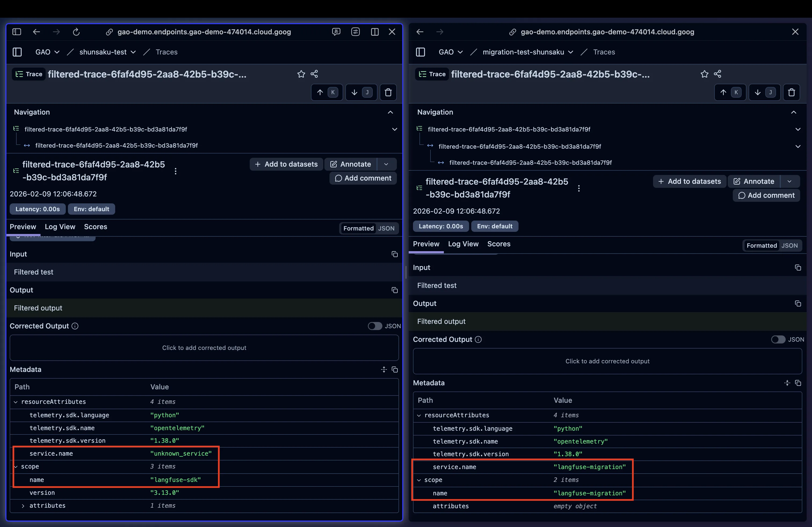Go to next trace (J) in left window
The image size is (812, 527).
(361, 92)
